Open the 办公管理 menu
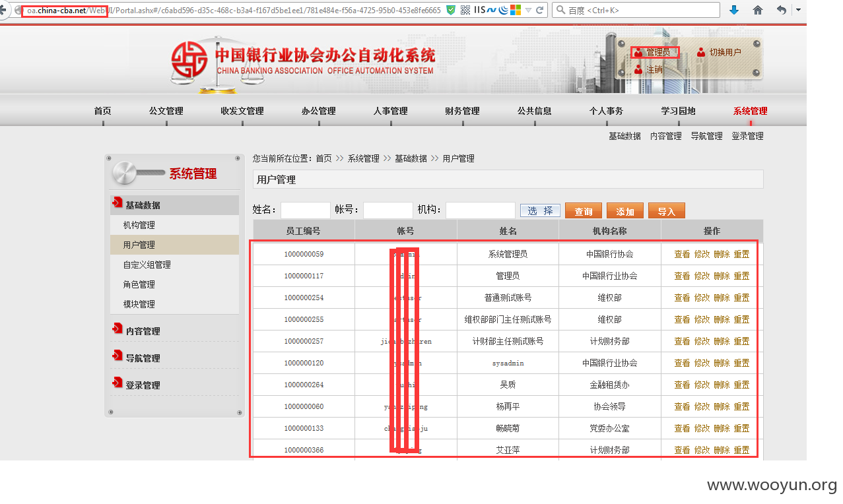Viewport: 843px width, 504px height. click(x=318, y=111)
